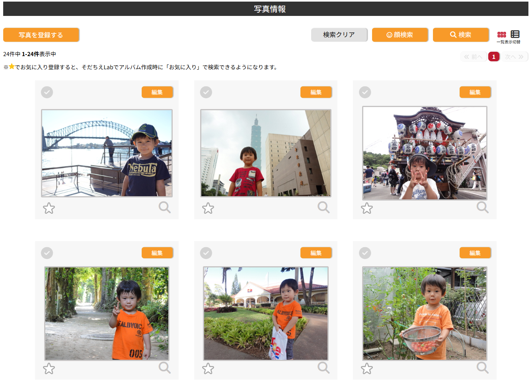This screenshot has width=532, height=392.
Task: Star the festival float photo
Action: coord(367,208)
